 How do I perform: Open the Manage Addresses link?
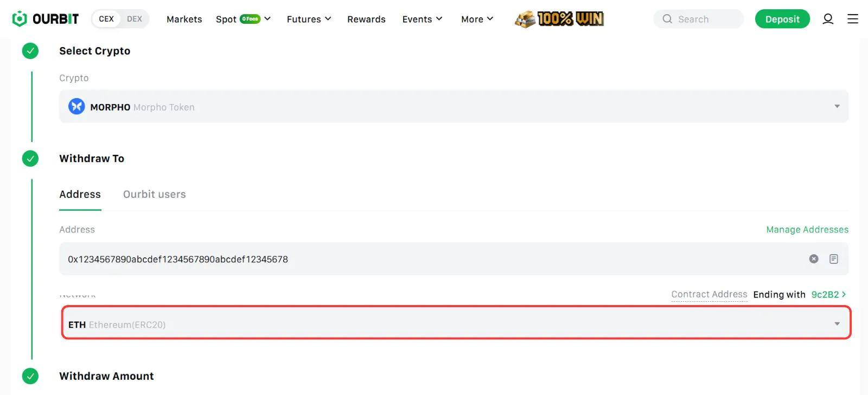pos(807,230)
